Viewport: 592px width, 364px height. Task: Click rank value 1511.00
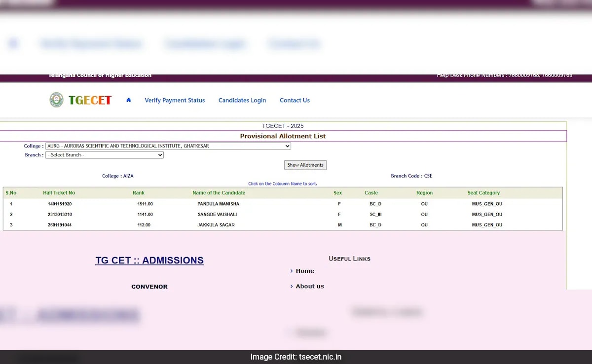(x=145, y=204)
